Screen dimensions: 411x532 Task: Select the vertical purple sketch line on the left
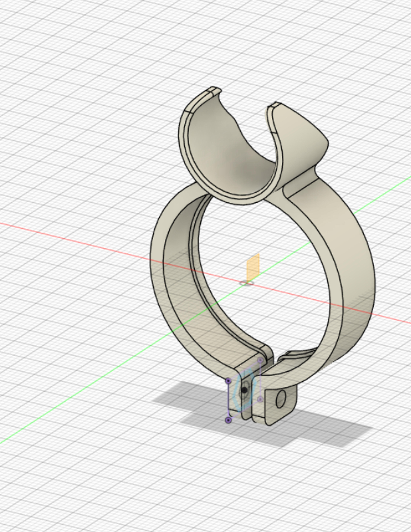click(x=228, y=400)
